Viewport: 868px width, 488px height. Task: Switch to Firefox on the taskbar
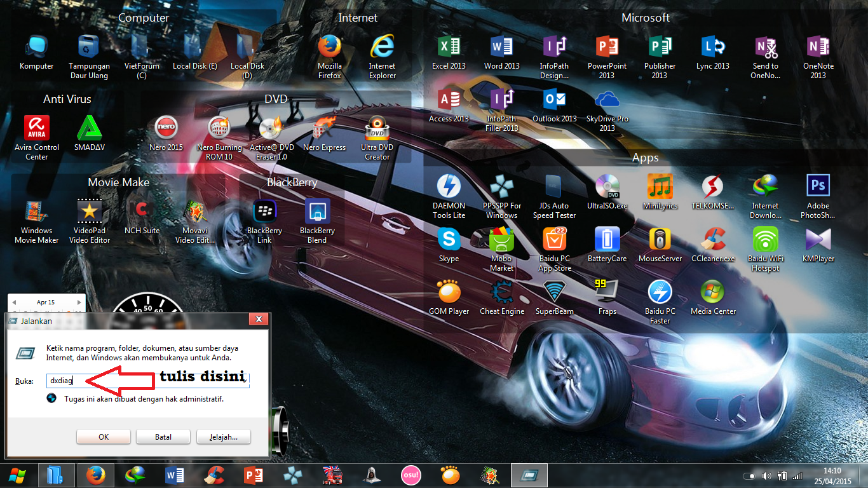[96, 475]
